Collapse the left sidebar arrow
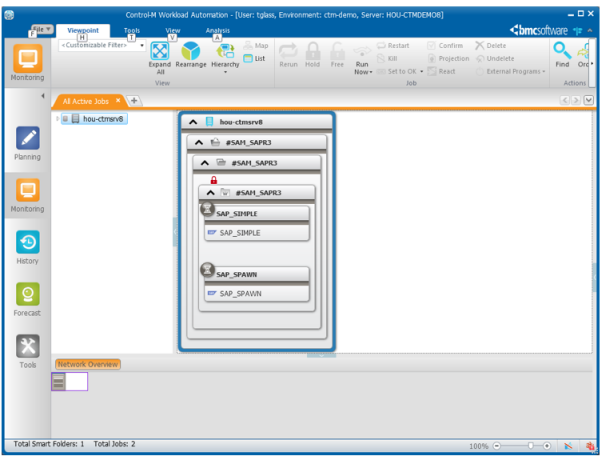This screenshot has height=460, width=606. (x=43, y=96)
